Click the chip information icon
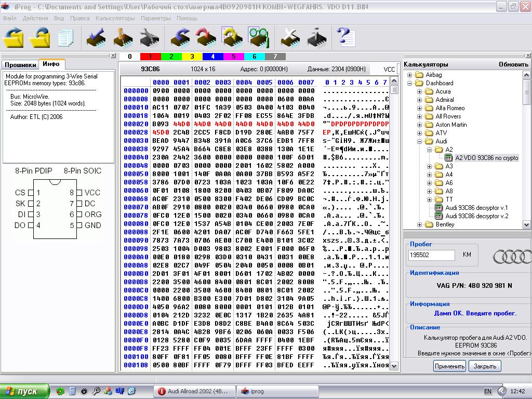Screen dimensions: 532x399 click(317, 37)
